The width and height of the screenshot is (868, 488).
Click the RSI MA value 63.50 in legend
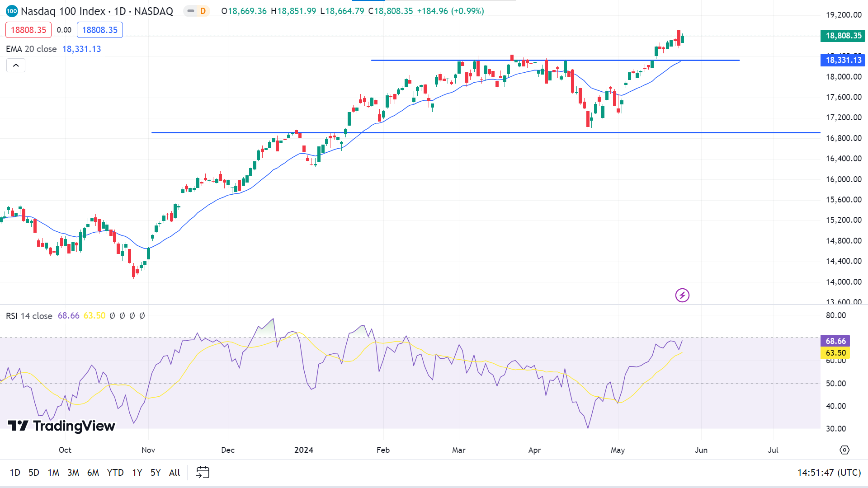click(94, 316)
